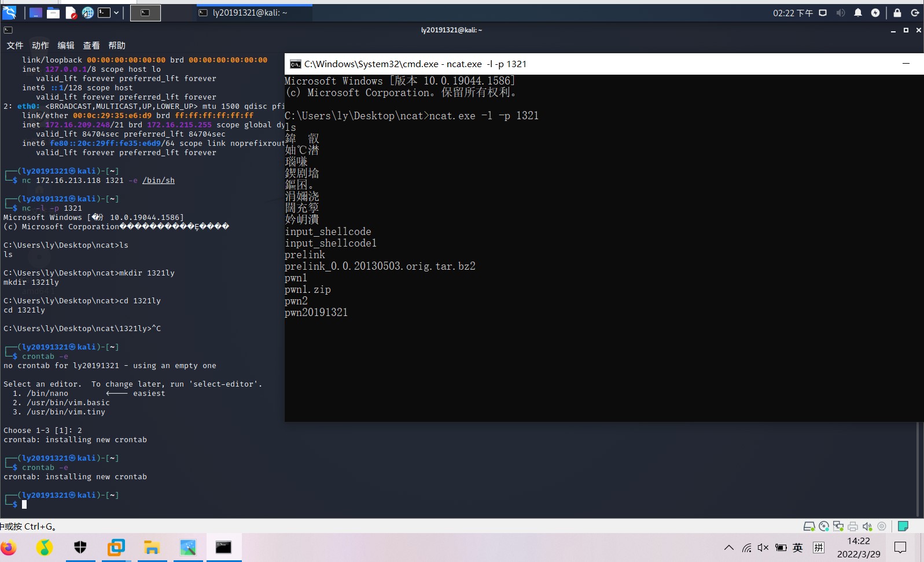This screenshot has width=924, height=562.
Task: Click the 'ncat.exe -l -p 1321' command line
Action: point(411,116)
